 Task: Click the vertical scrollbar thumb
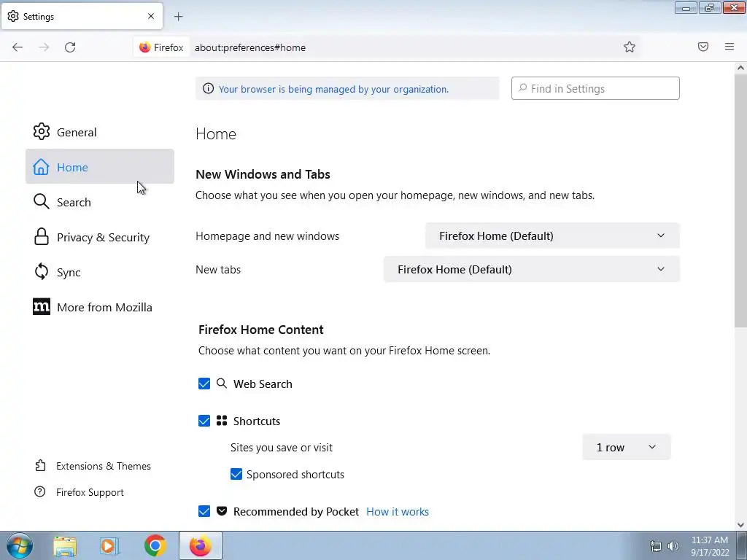(x=740, y=200)
